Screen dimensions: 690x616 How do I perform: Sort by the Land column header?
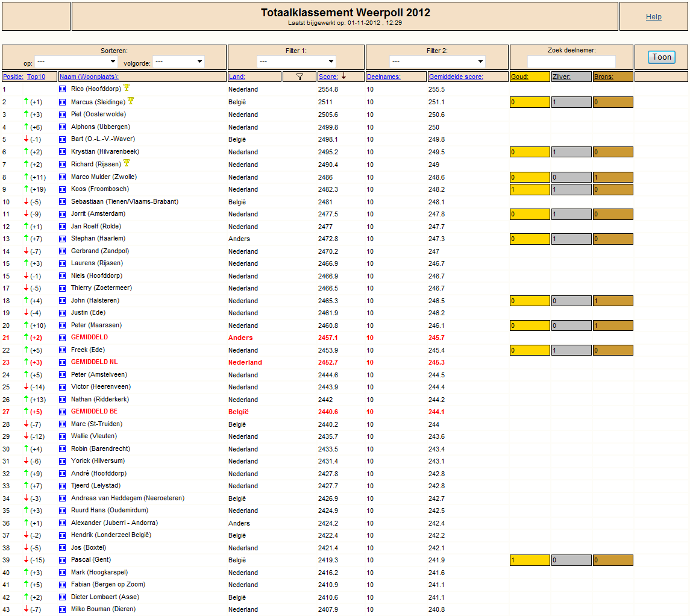pos(237,77)
